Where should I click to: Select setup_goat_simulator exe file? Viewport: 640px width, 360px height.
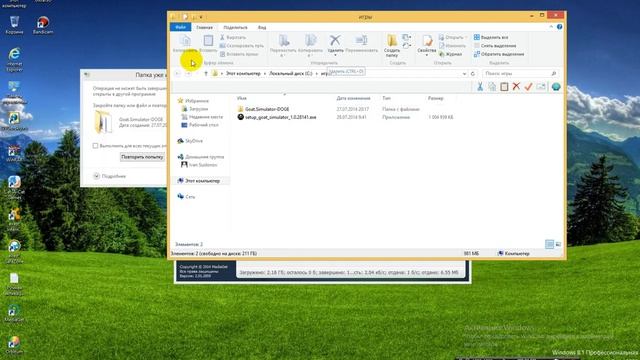coord(277,117)
